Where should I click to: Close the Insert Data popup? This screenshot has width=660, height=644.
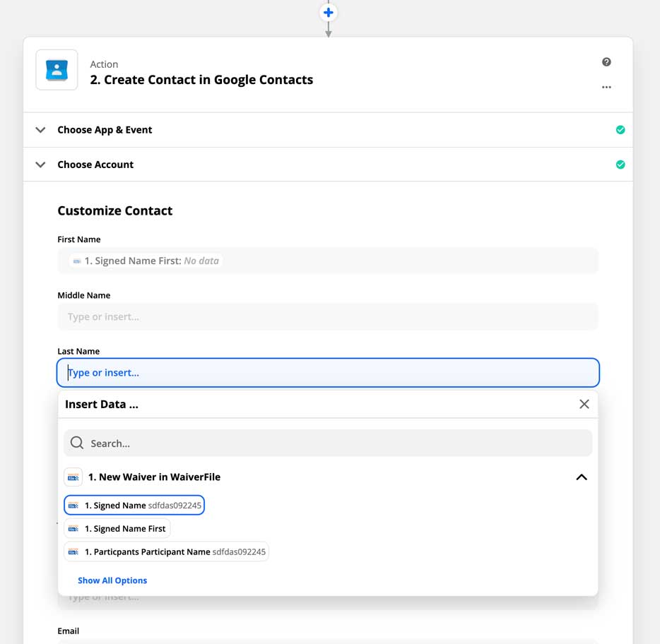coord(584,404)
